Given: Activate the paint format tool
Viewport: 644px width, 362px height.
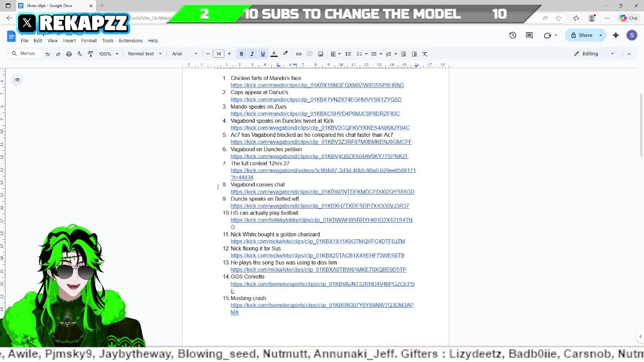Looking at the screenshot, I should [90, 54].
